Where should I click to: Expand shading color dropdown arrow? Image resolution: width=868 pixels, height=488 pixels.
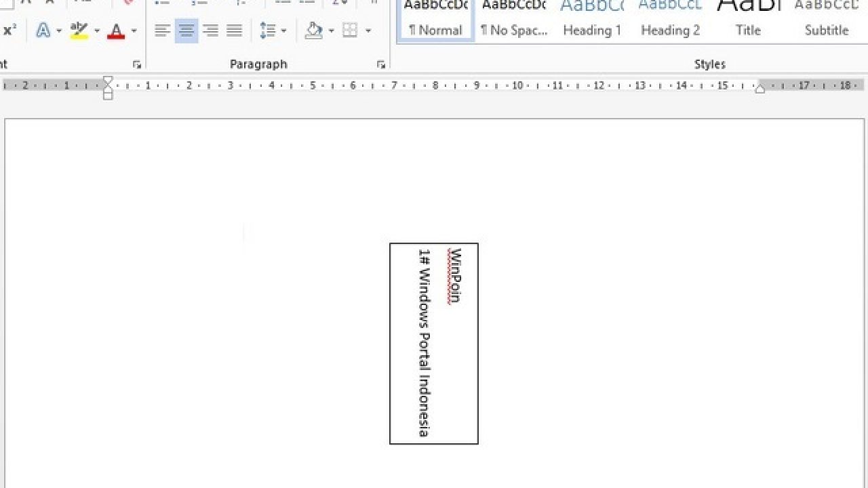331,30
